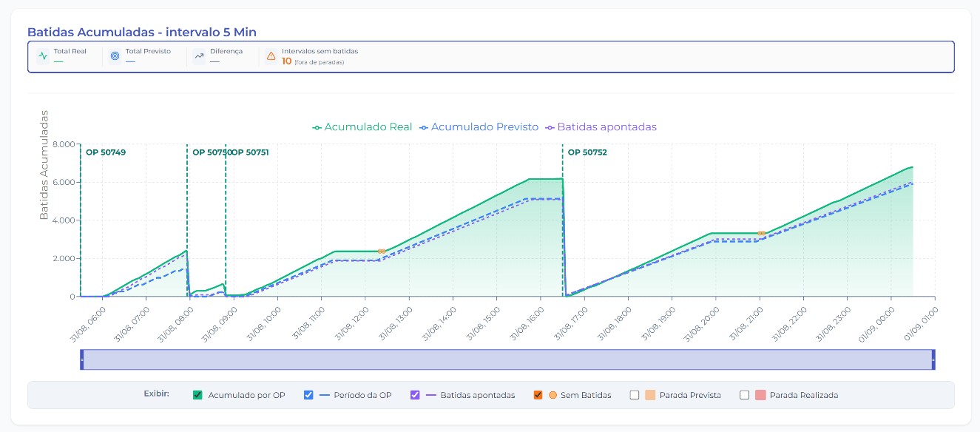Click the OP 50749 marker label
The height and width of the screenshot is (432, 980).
coord(106,152)
